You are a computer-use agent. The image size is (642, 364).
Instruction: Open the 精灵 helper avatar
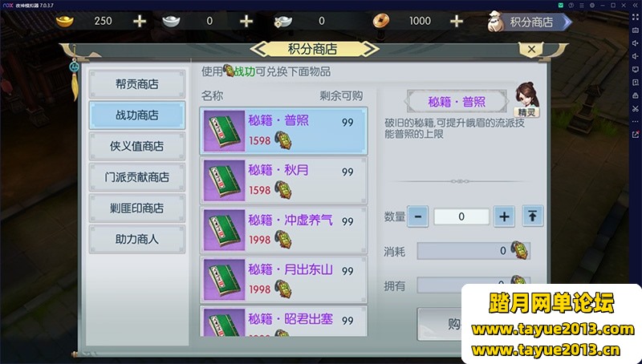coord(526,99)
